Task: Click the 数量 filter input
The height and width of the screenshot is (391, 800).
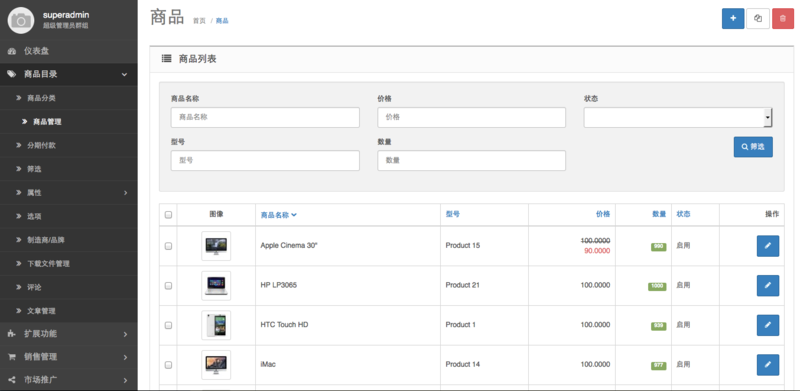Action: coord(471,160)
